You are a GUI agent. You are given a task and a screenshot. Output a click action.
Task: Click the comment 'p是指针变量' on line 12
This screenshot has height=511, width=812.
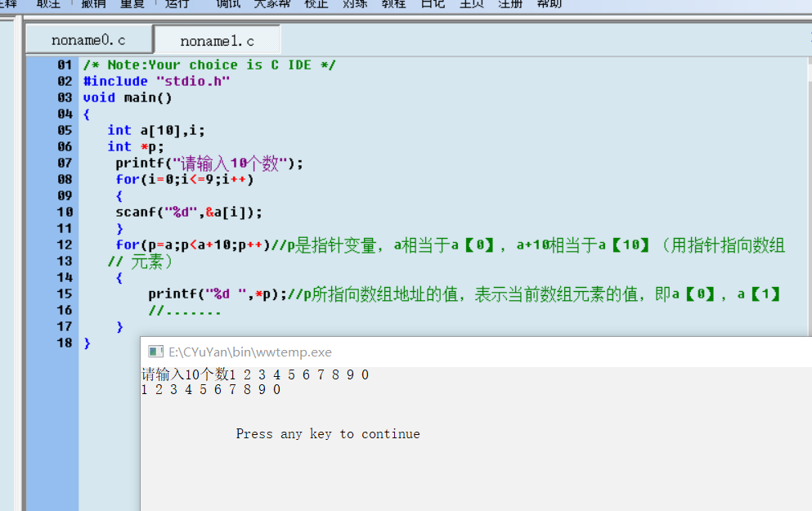331,245
